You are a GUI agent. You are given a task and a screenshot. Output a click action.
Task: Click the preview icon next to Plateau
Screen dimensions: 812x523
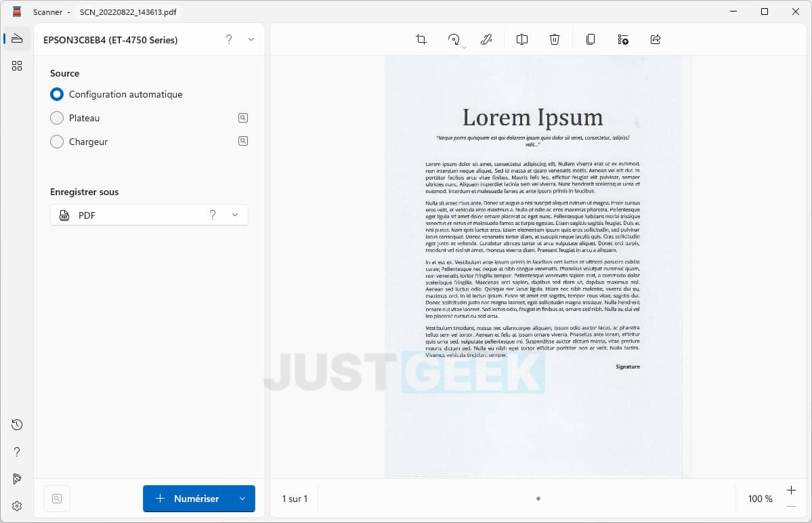click(x=243, y=118)
